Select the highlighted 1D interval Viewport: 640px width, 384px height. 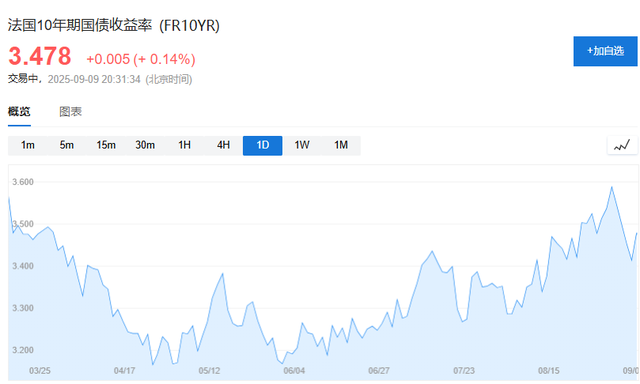coord(262,145)
